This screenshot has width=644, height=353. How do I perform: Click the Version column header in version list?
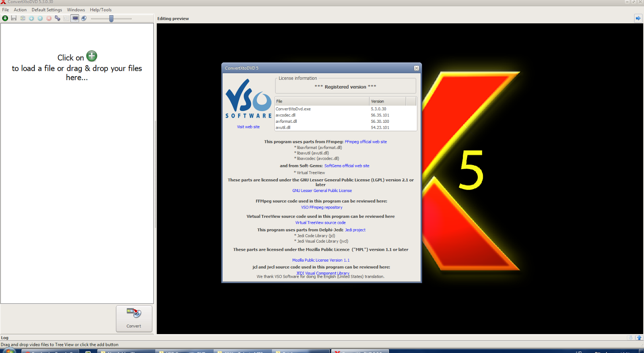(x=388, y=101)
